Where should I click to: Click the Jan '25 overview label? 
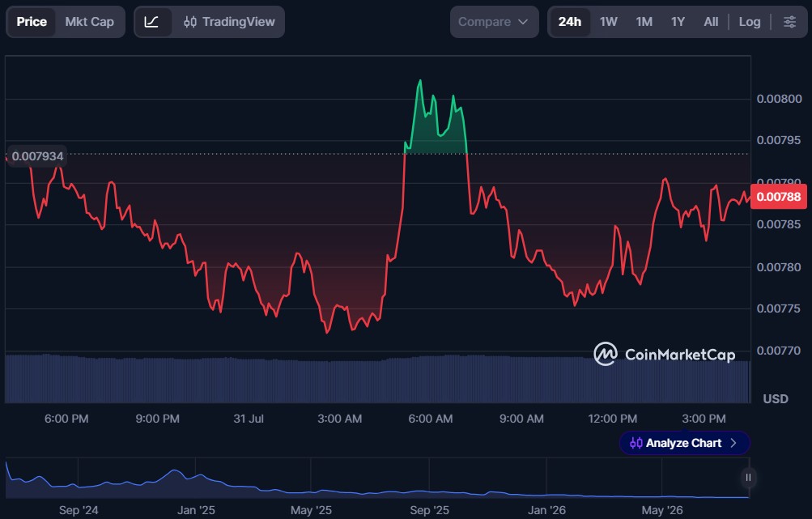pos(196,510)
